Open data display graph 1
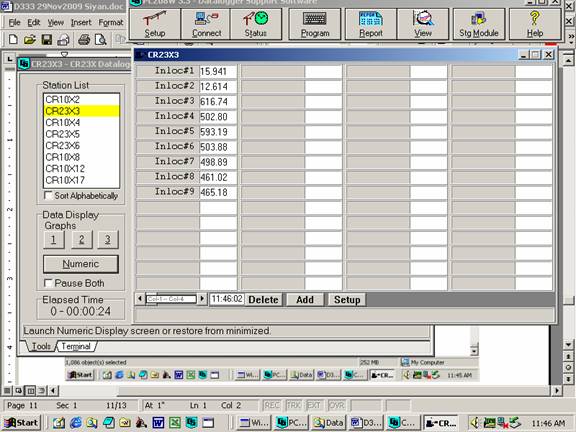Image resolution: width=576 pixels, height=432 pixels. [54, 240]
